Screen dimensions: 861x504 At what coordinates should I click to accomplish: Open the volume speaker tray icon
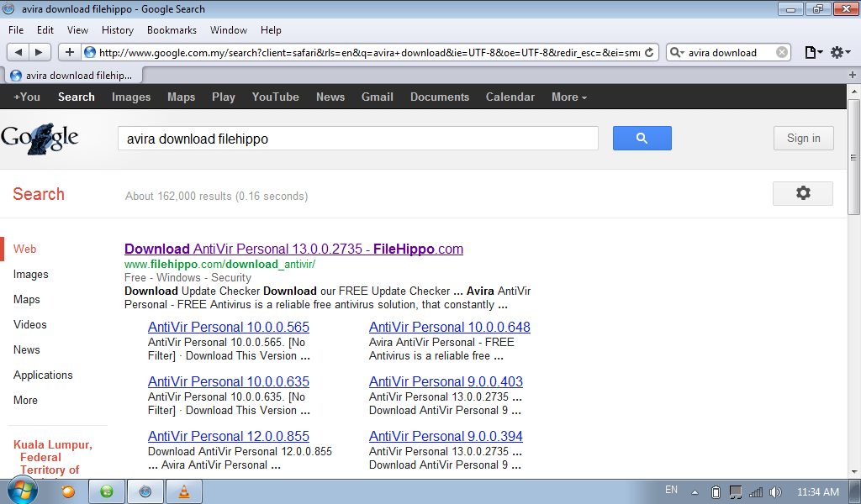coord(775,492)
